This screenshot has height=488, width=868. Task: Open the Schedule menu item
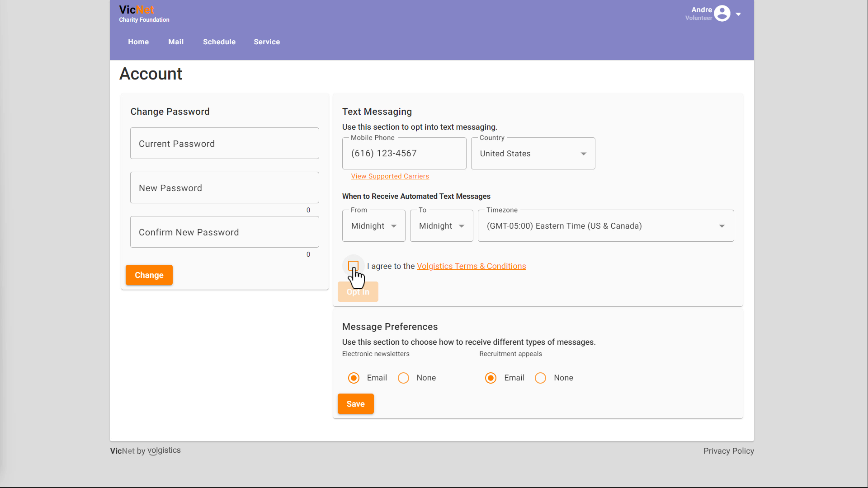(219, 42)
